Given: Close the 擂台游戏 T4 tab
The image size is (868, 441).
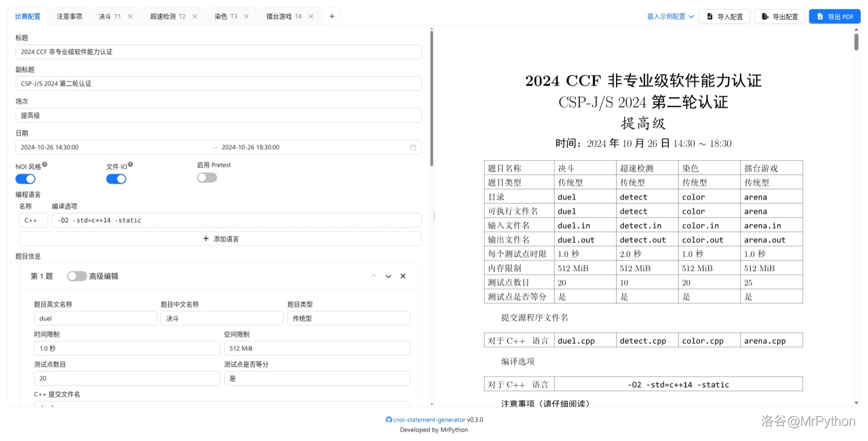Looking at the screenshot, I should coord(311,16).
